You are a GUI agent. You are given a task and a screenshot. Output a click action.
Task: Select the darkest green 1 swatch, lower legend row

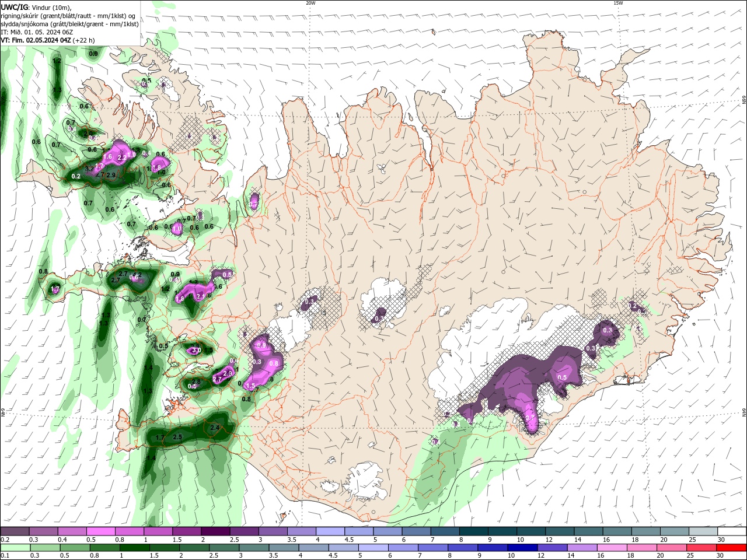[134, 548]
